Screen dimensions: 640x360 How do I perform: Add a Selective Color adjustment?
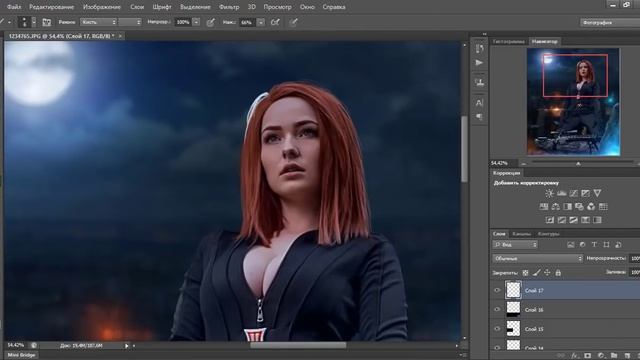click(x=585, y=220)
